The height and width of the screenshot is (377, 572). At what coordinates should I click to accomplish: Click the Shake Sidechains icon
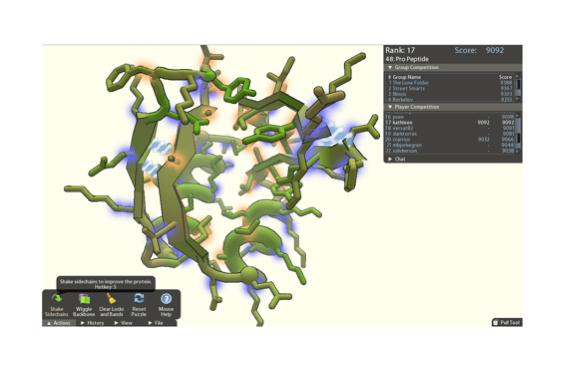tap(57, 299)
